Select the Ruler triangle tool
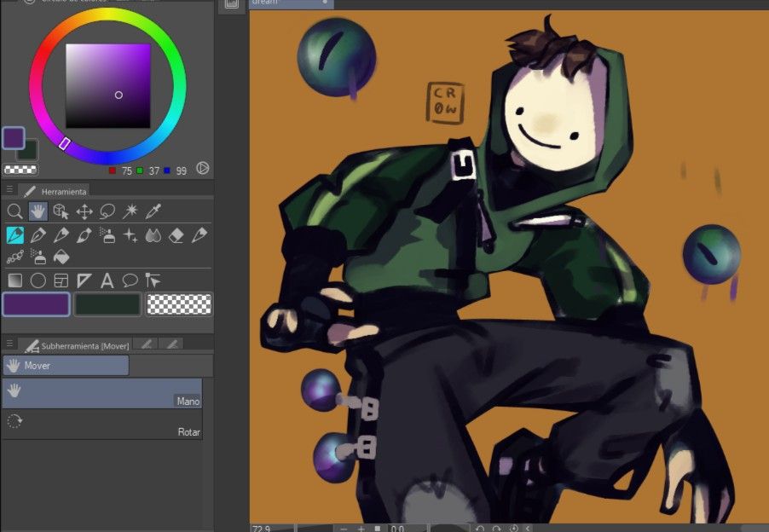The height and width of the screenshot is (532, 769). (84, 280)
